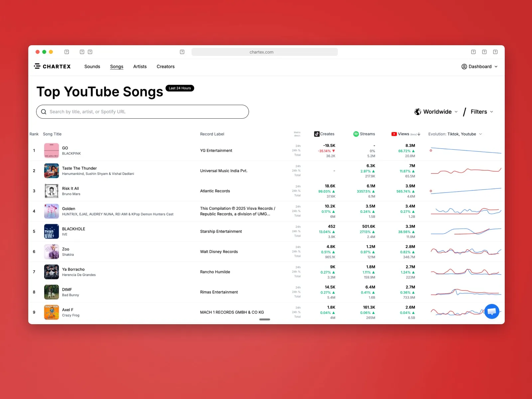Click the search input field
The width and height of the screenshot is (532, 399).
(142, 111)
